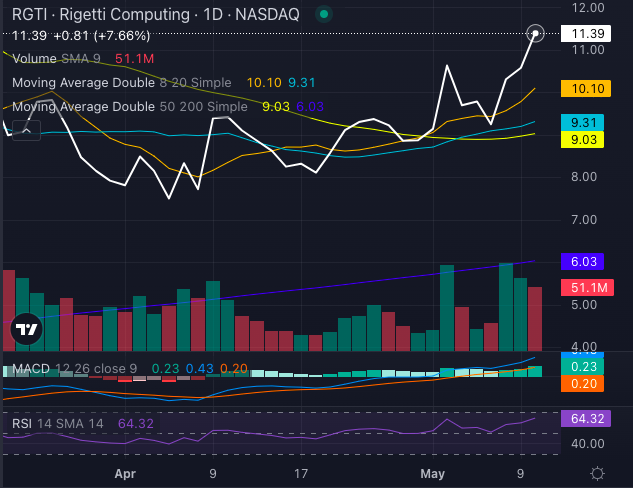Image resolution: width=633 pixels, height=488 pixels.
Task: Click the cyan 9.31 price axis label
Action: (583, 122)
